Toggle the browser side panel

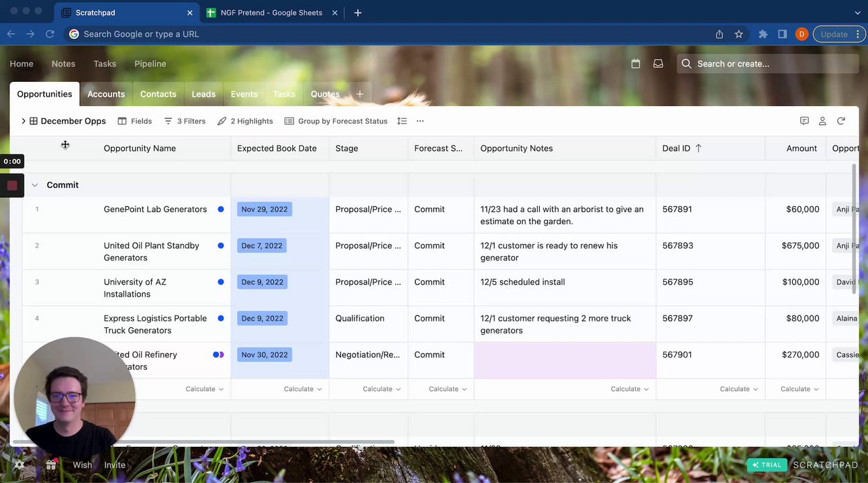(782, 34)
